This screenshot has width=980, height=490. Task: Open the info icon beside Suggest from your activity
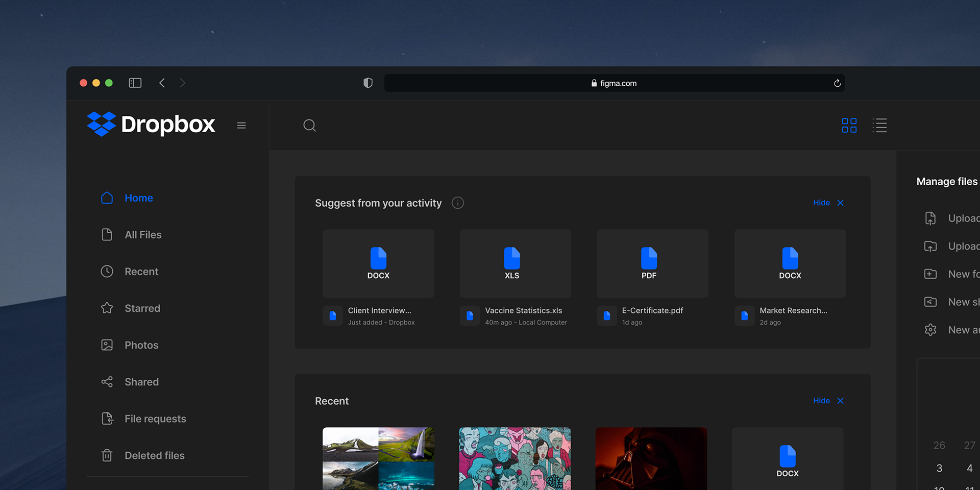pyautogui.click(x=458, y=203)
